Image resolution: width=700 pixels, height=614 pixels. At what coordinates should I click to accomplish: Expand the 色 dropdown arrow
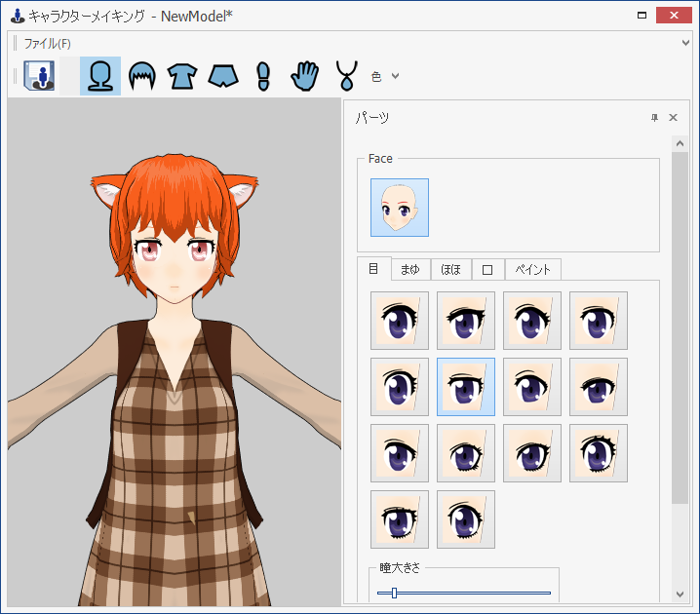396,76
